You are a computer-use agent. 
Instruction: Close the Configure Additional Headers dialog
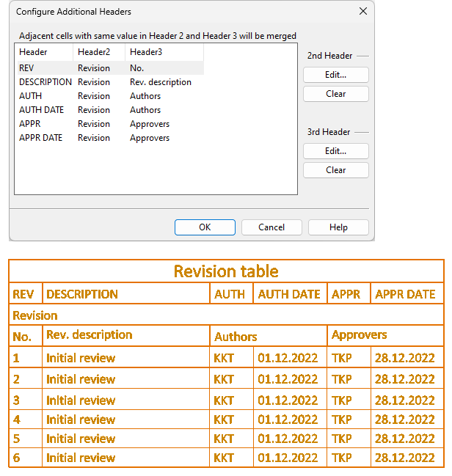362,12
